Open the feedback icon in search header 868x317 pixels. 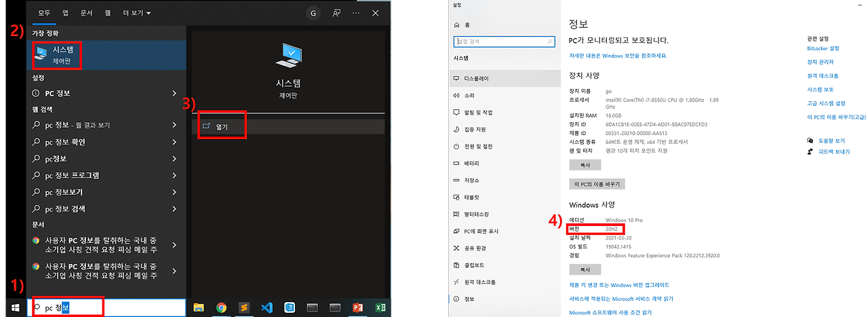pyautogui.click(x=336, y=13)
